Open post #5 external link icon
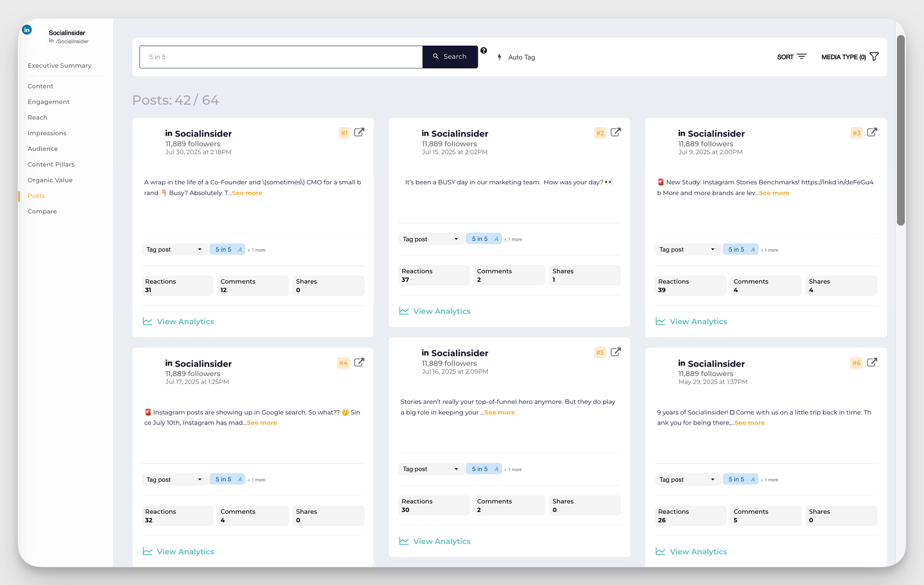The image size is (924, 585). click(x=615, y=352)
